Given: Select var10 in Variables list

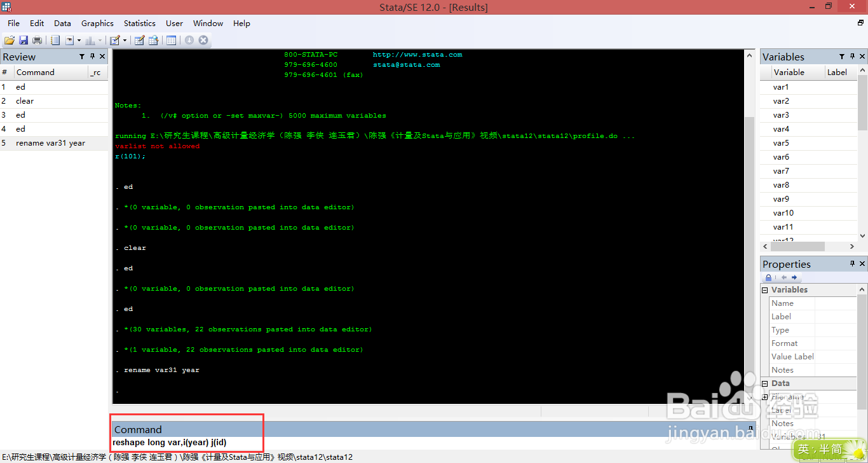Looking at the screenshot, I should 809,213.
